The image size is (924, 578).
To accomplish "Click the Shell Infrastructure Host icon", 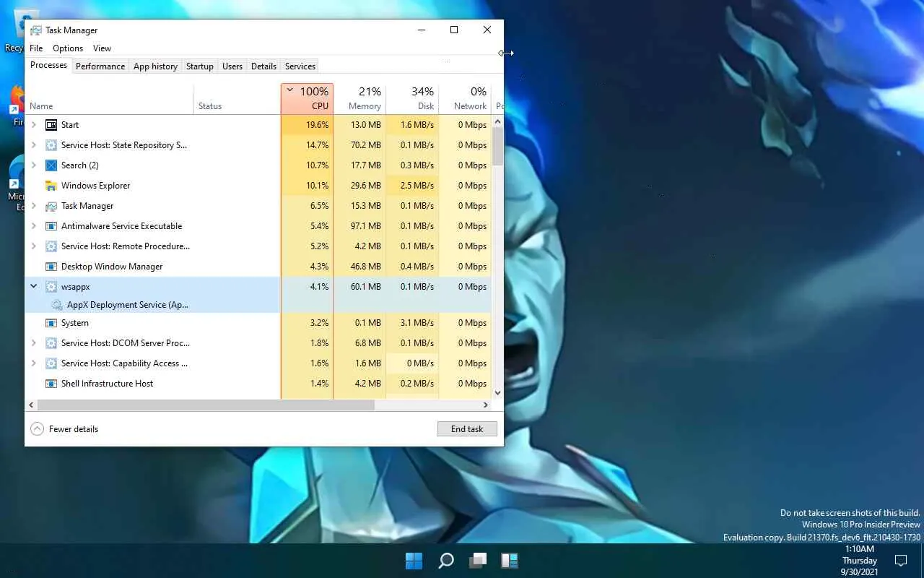I will click(x=51, y=384).
